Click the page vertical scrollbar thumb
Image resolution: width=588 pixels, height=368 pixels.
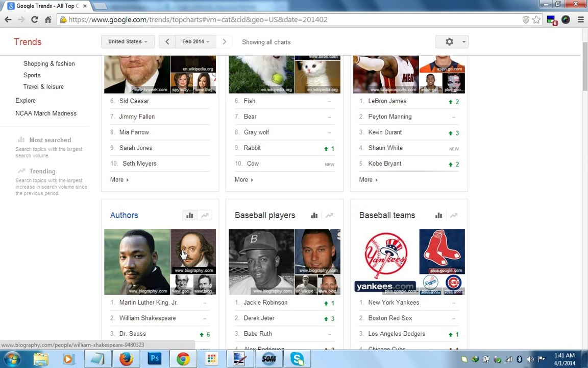coord(585,66)
